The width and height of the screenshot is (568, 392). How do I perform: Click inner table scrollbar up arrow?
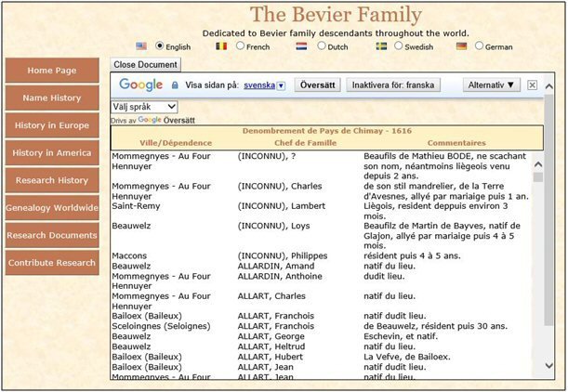538,164
